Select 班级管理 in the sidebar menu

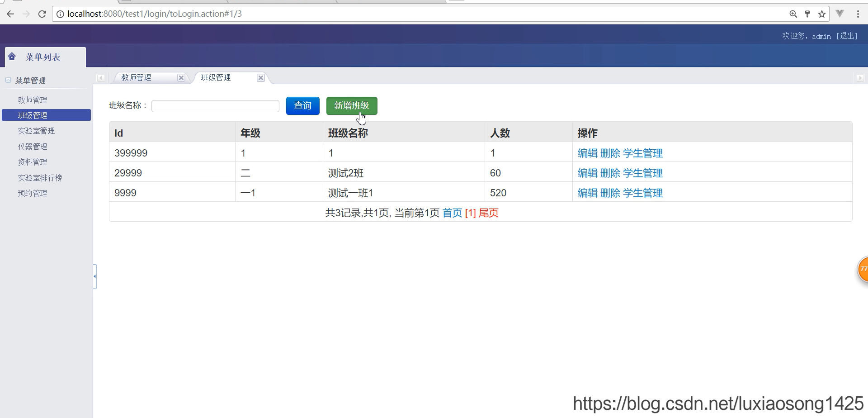(46, 115)
